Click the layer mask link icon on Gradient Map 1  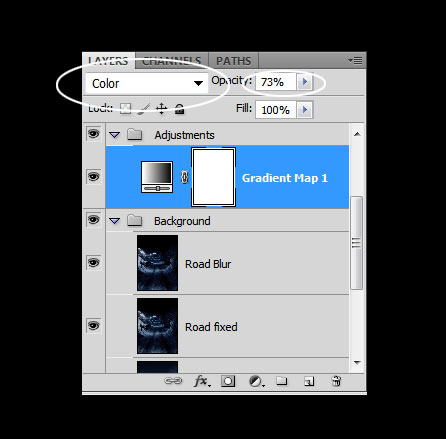click(184, 177)
